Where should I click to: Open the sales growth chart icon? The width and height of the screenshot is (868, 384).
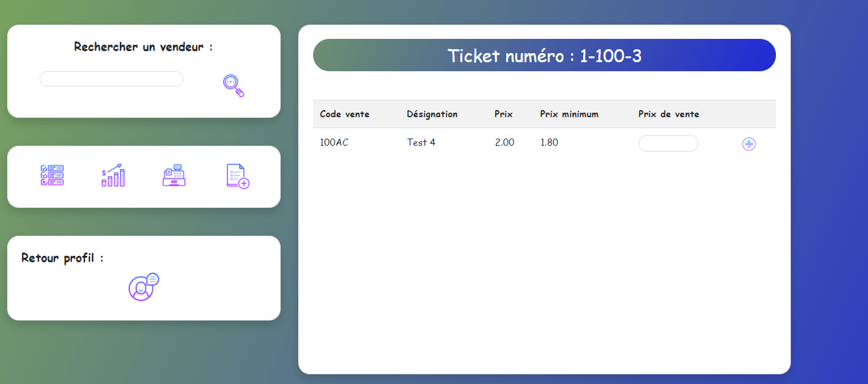[x=113, y=175]
